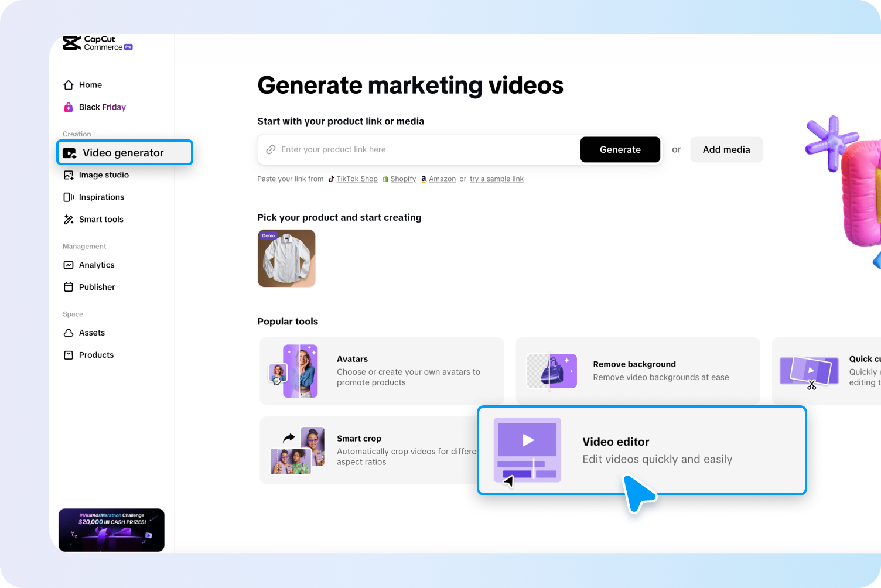Open the Products icon
Viewport: 881px width, 588px height.
point(69,355)
